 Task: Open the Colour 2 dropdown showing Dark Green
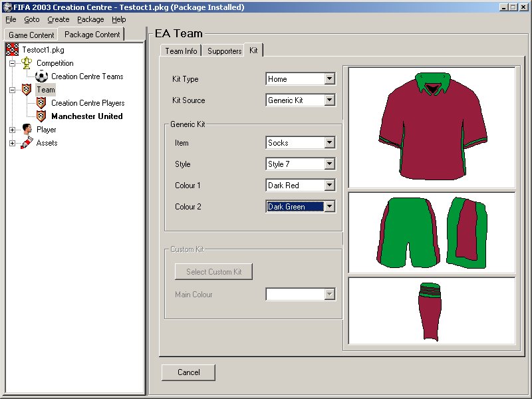pos(329,206)
